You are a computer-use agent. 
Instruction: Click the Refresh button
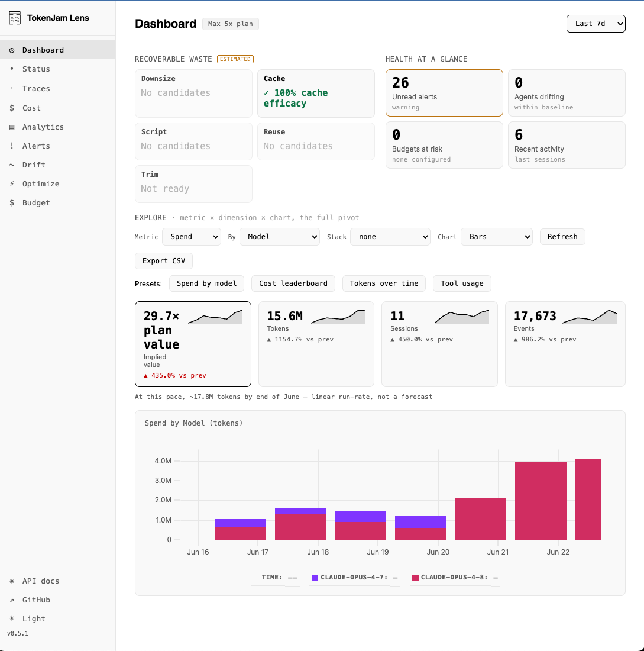coord(562,237)
